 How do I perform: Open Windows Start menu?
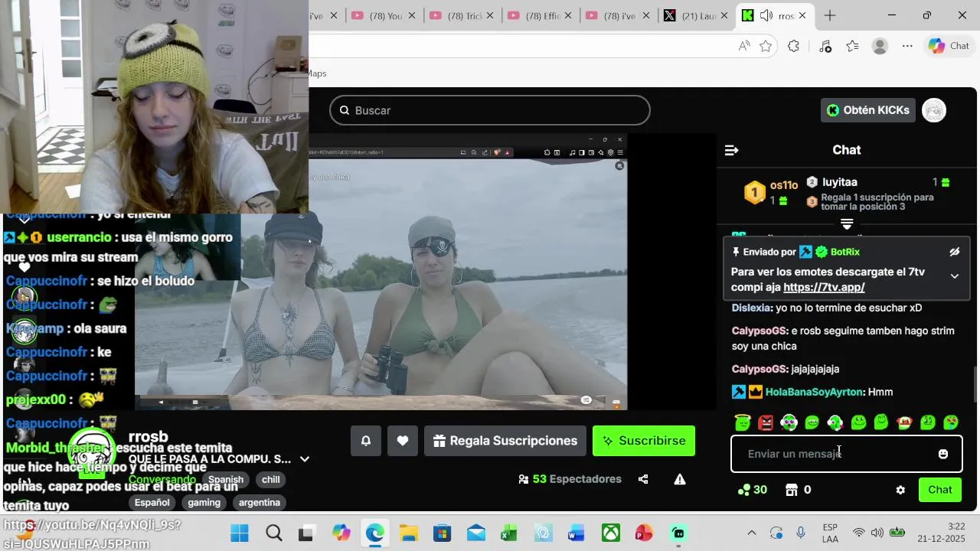pos(240,533)
